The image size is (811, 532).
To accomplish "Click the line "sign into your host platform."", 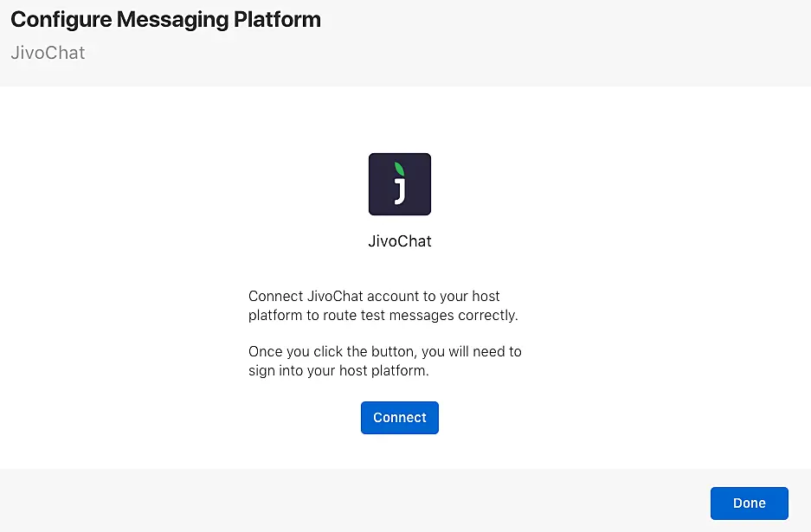I will 338,371.
